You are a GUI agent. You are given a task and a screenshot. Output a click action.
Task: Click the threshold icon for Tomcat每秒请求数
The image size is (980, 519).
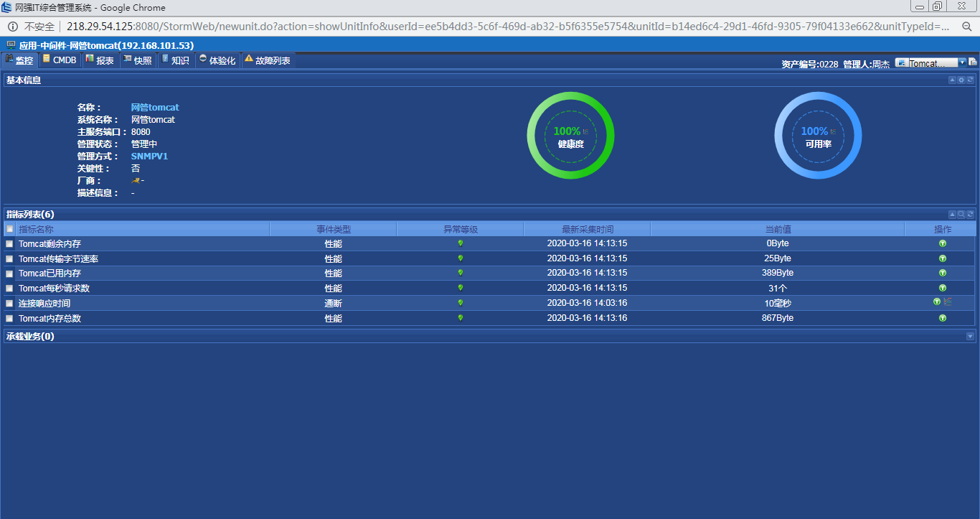click(943, 288)
